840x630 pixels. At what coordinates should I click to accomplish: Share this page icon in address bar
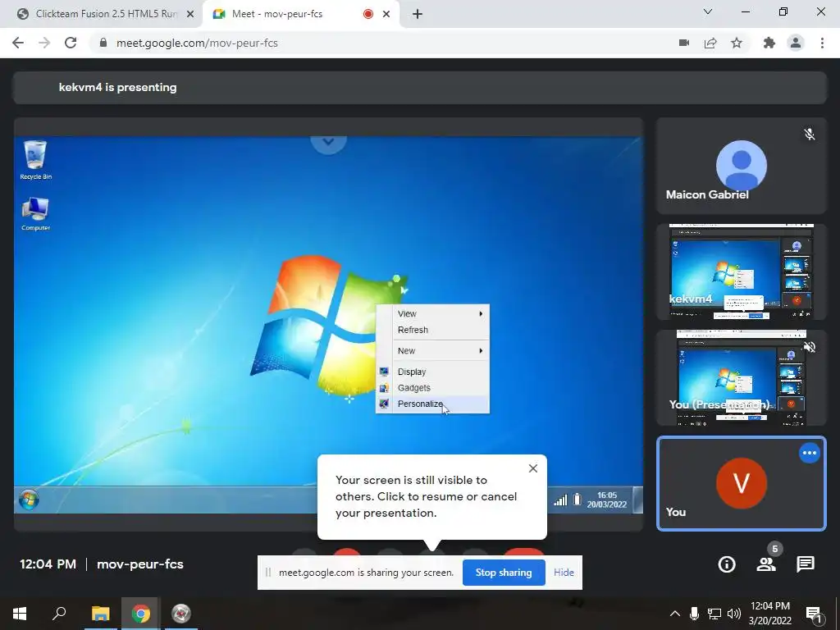[710, 43]
